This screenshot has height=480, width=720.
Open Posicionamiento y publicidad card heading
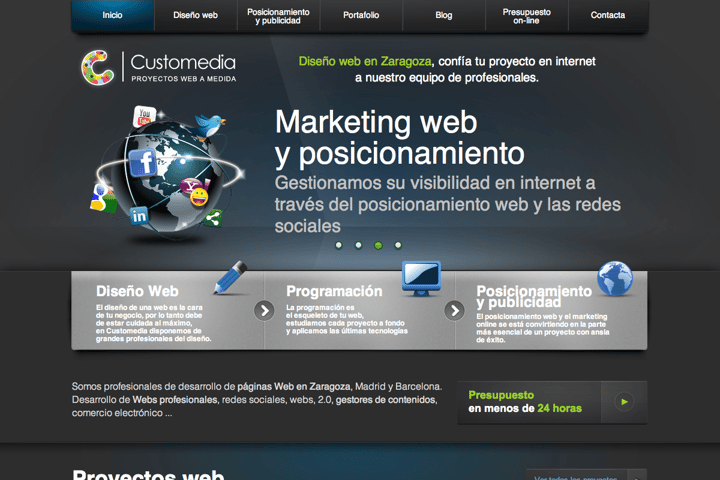(x=534, y=296)
